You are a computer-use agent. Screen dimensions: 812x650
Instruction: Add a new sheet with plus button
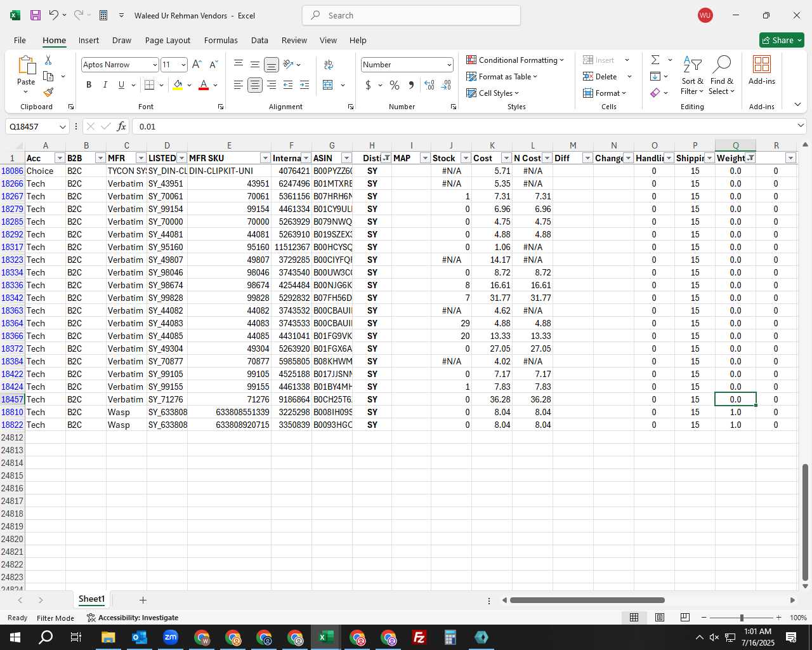(143, 600)
